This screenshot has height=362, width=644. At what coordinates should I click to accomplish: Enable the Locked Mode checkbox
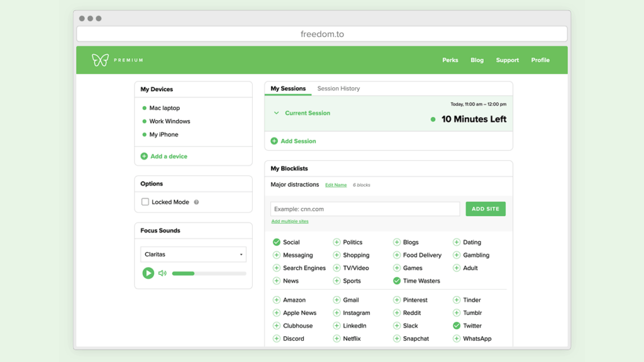pyautogui.click(x=145, y=202)
